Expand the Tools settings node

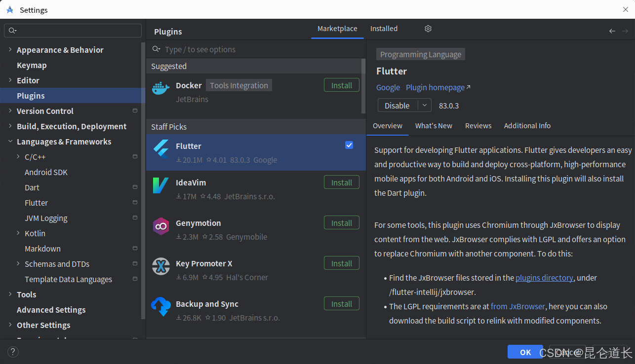click(x=10, y=294)
